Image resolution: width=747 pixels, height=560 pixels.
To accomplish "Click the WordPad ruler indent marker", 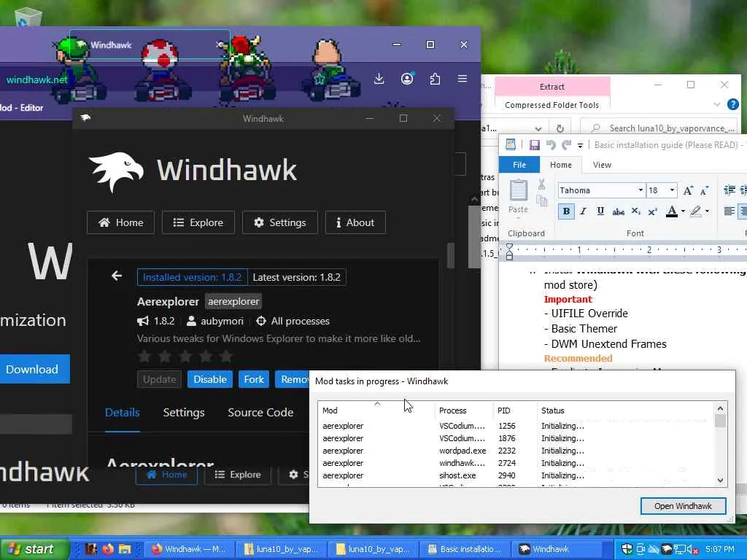I will 509,251.
